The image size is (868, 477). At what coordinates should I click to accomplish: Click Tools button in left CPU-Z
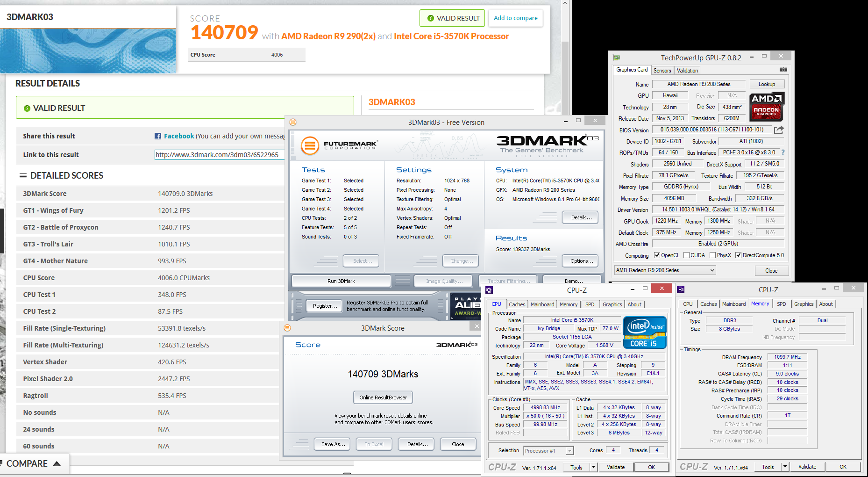(576, 467)
